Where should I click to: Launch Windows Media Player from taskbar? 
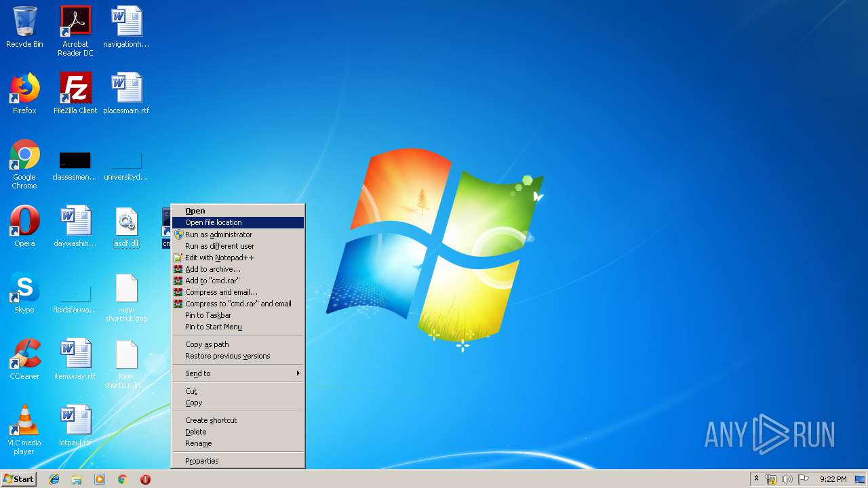(100, 479)
